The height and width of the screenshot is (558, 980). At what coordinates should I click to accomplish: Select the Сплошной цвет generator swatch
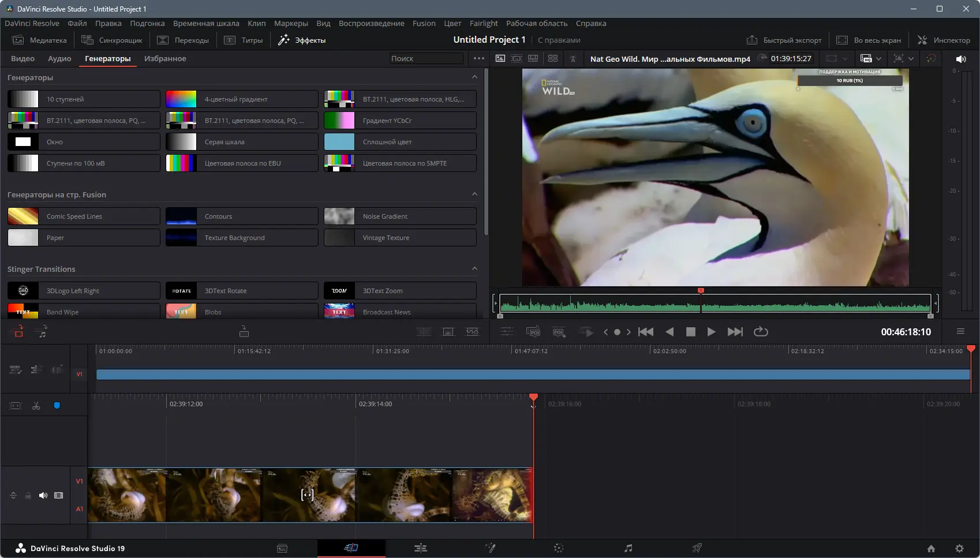(x=339, y=142)
